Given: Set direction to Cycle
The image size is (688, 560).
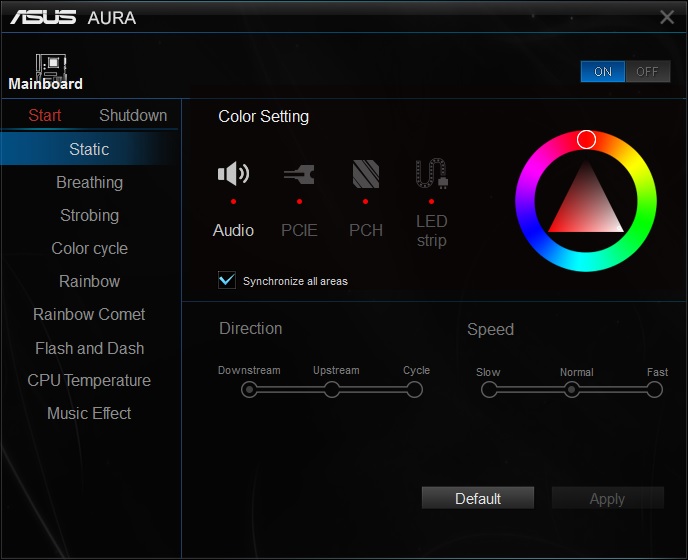Looking at the screenshot, I should point(414,389).
